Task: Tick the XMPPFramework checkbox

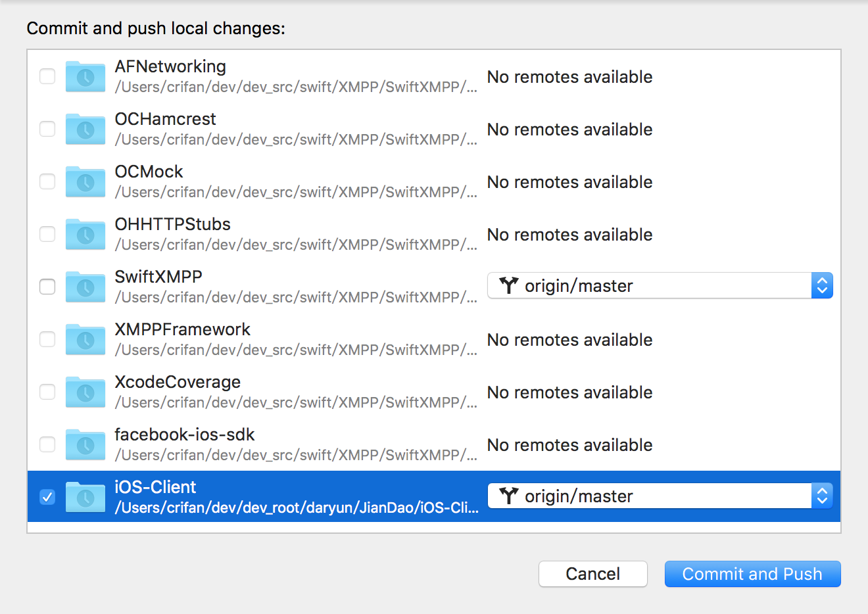Action: 47,339
